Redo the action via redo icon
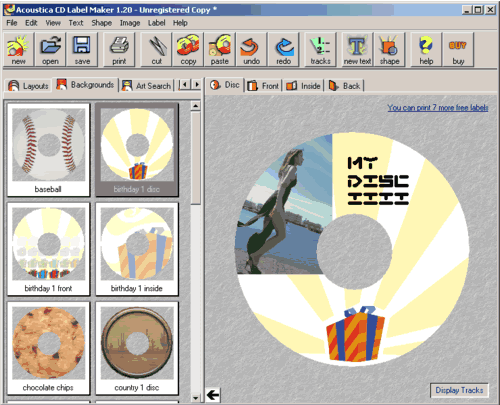Screen dimensions: 500x405 [284, 49]
